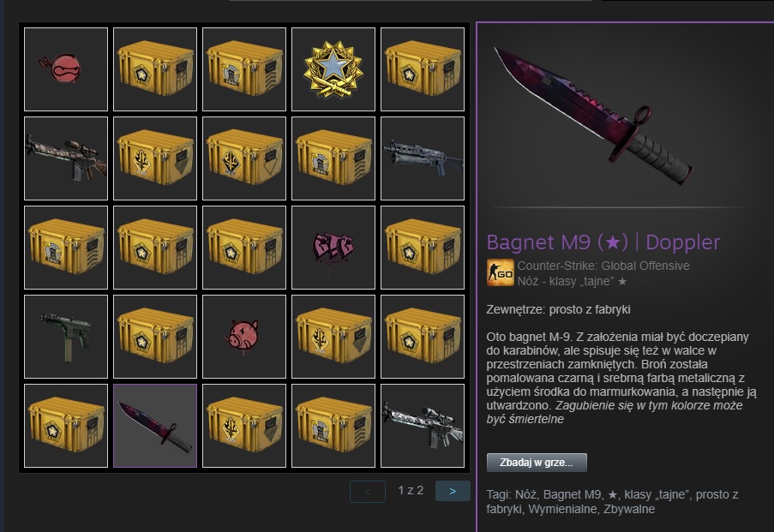
Task: Select the first yellow case in top row
Action: pos(155,69)
